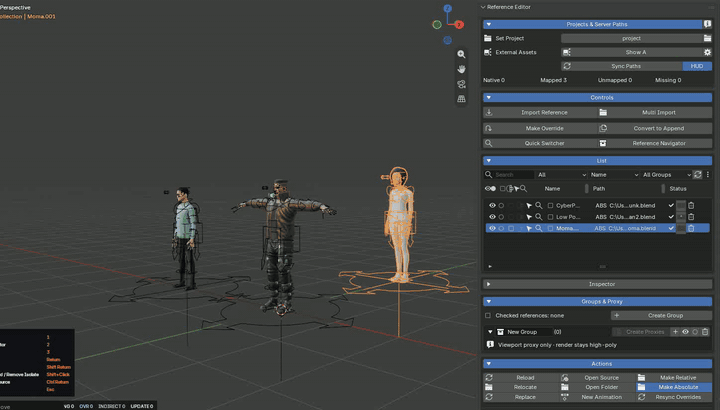Viewport: 720px width, 410px height.
Task: Click the Reload action button
Action: (521, 377)
